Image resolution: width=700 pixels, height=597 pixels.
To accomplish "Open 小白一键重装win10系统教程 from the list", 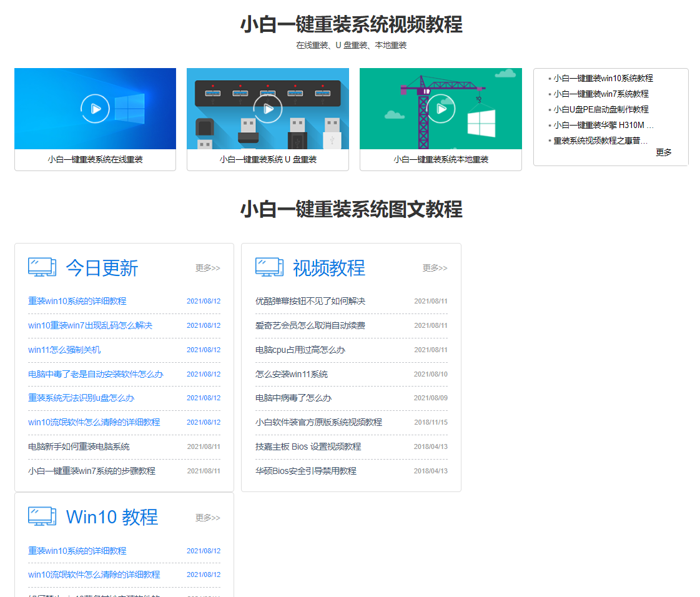I will click(x=603, y=78).
